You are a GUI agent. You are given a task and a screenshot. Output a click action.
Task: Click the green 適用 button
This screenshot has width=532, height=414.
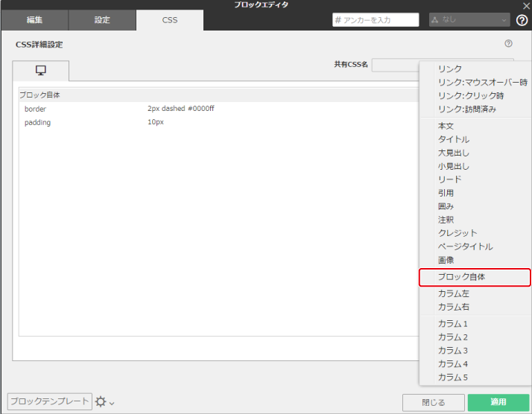(498, 402)
